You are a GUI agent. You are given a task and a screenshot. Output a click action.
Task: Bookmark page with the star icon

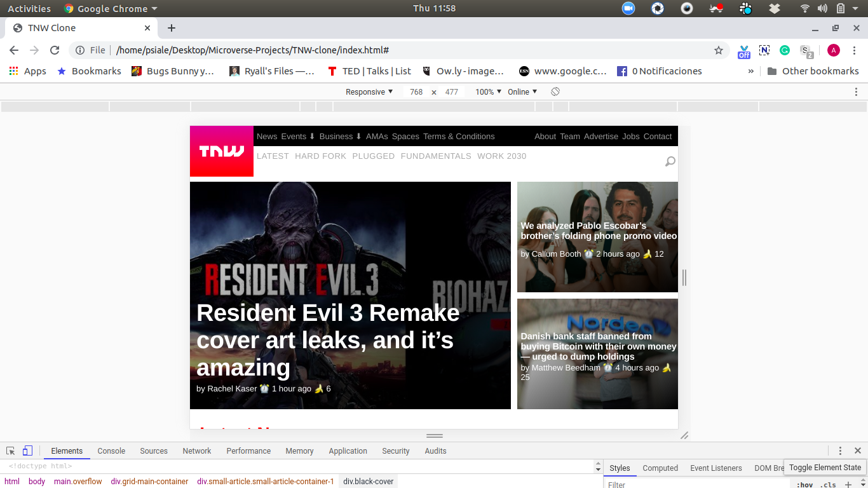(x=719, y=50)
